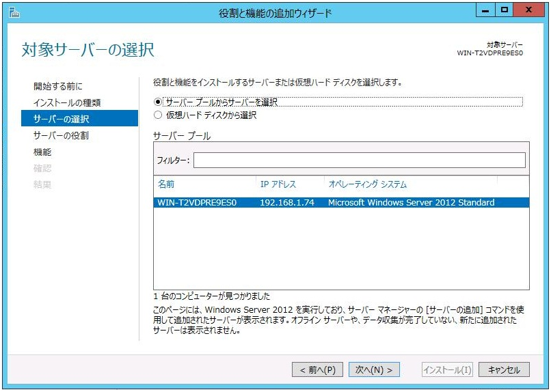This screenshot has width=551, height=392.
Task: Click the インストール(I) button
Action: (448, 369)
